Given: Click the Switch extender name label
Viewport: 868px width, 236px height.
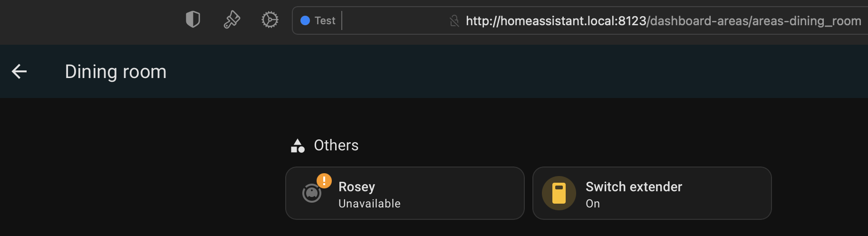Looking at the screenshot, I should [634, 187].
